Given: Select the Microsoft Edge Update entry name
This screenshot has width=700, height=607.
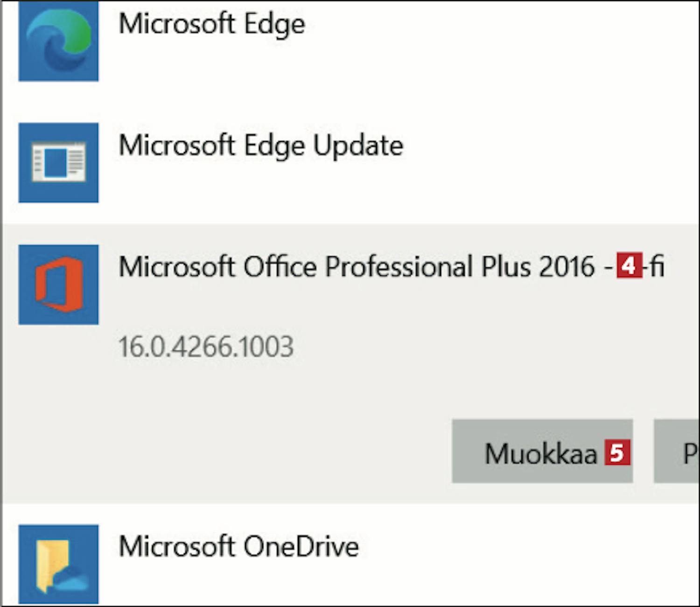Looking at the screenshot, I should (x=261, y=146).
